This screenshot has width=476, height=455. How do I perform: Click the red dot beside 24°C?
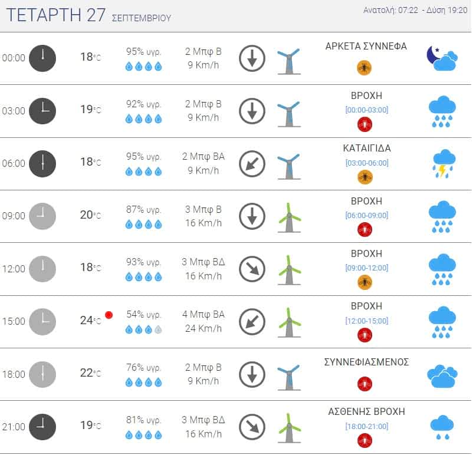pyautogui.click(x=109, y=315)
